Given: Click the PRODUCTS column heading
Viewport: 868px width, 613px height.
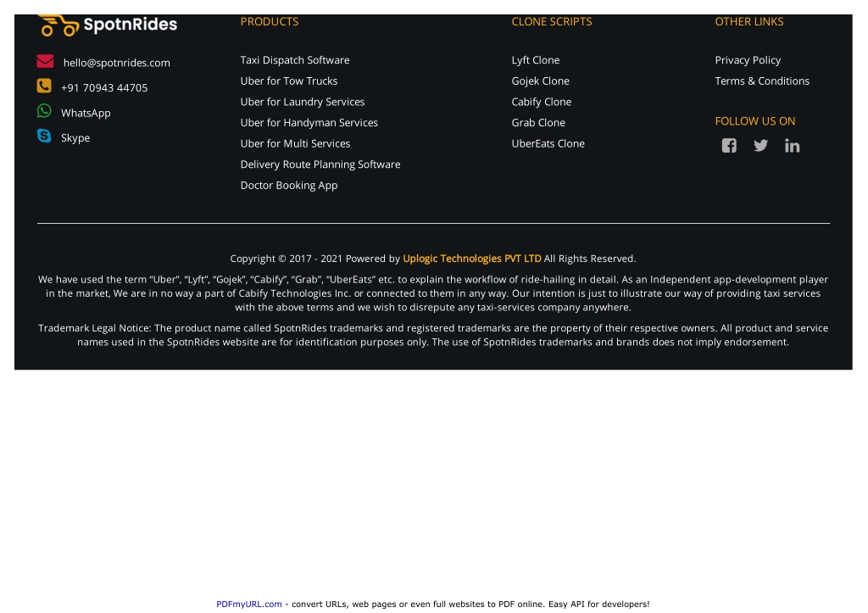Looking at the screenshot, I should click(270, 21).
